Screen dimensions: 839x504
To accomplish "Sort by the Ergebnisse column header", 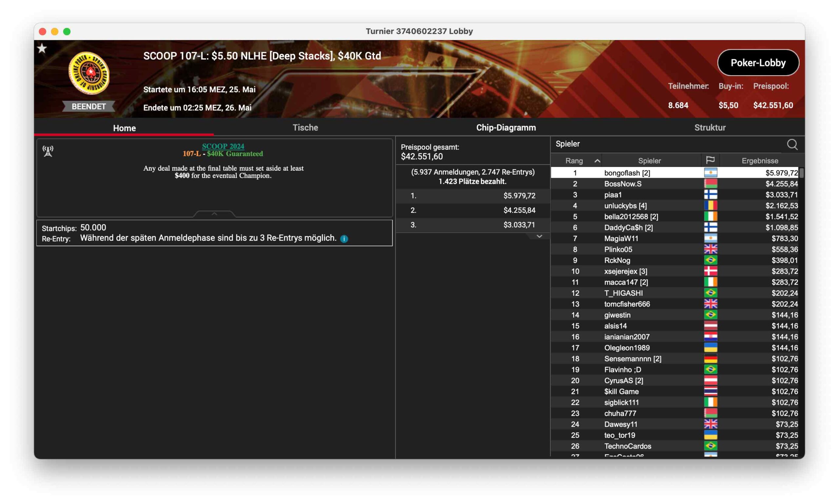I will click(759, 161).
